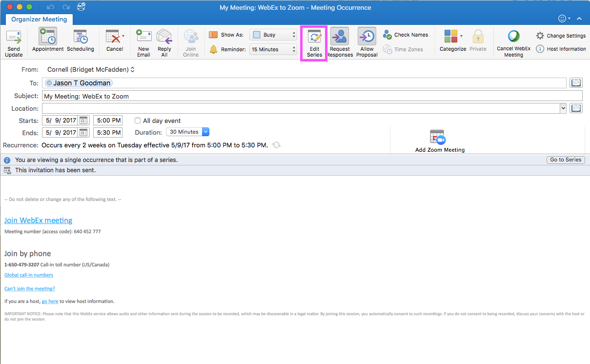The height and width of the screenshot is (364, 590).
Task: Click Cancel WebEx Meeting
Action: (513, 43)
